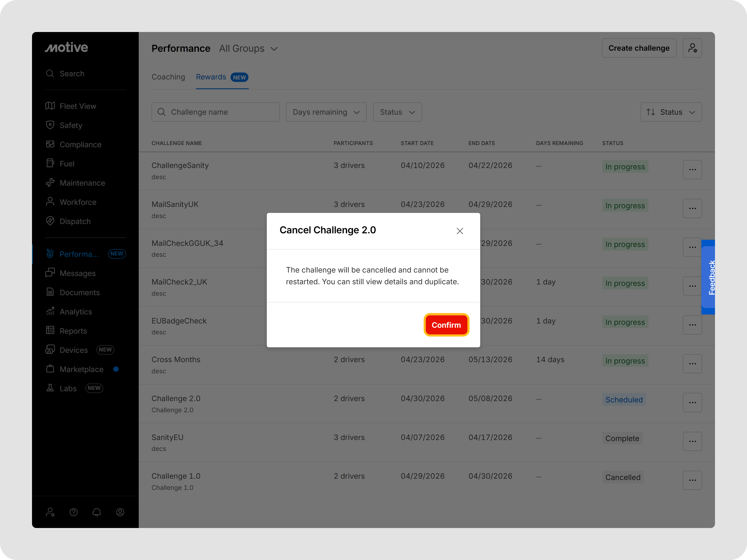Click the Days Remaining column header
This screenshot has width=747, height=560.
[x=559, y=143]
